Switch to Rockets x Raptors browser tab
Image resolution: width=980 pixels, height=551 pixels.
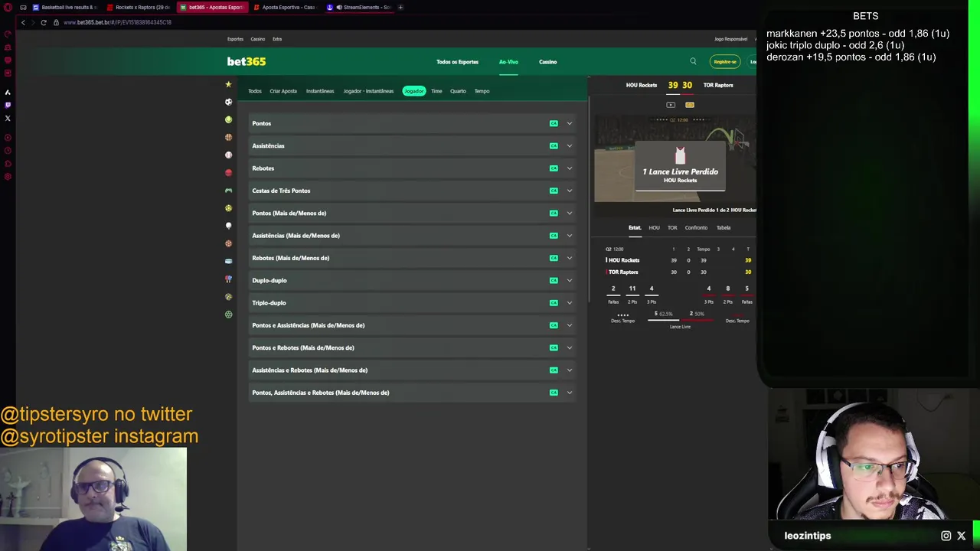pyautogui.click(x=139, y=7)
